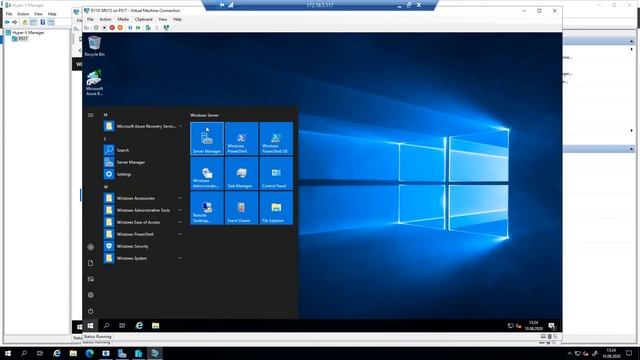Open the Help menu in Virtual Machine Connection
This screenshot has width=640, height=360.
pyautogui.click(x=177, y=19)
